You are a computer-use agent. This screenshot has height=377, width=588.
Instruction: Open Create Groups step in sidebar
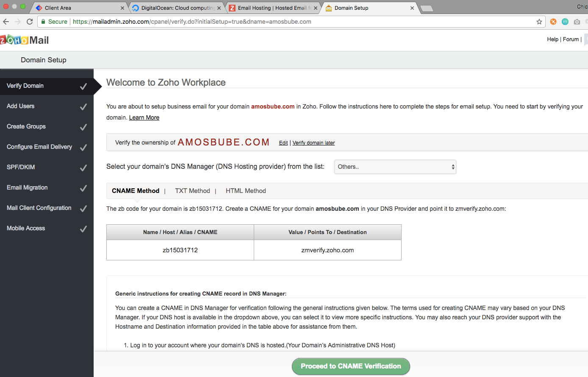coord(47,127)
